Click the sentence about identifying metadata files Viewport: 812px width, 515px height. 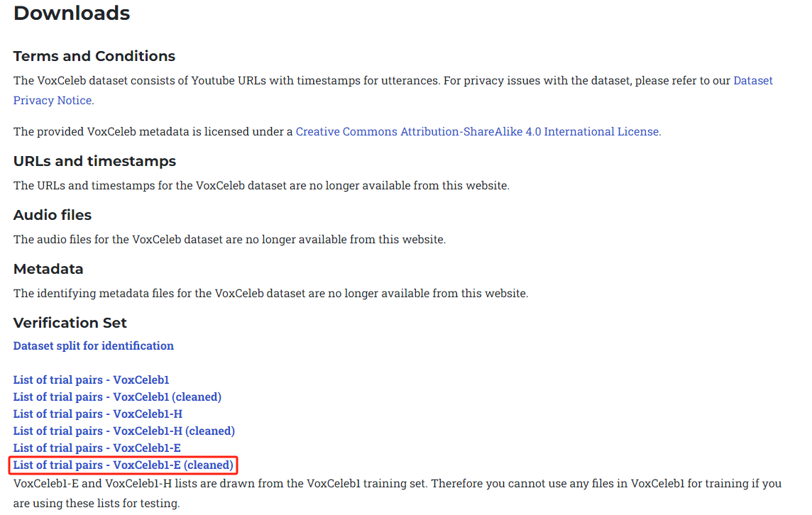(x=271, y=294)
